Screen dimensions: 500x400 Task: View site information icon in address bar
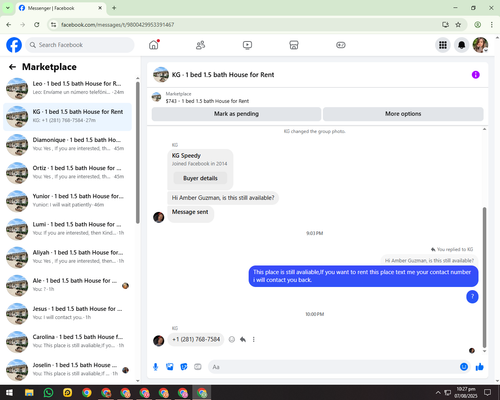pyautogui.click(x=54, y=25)
